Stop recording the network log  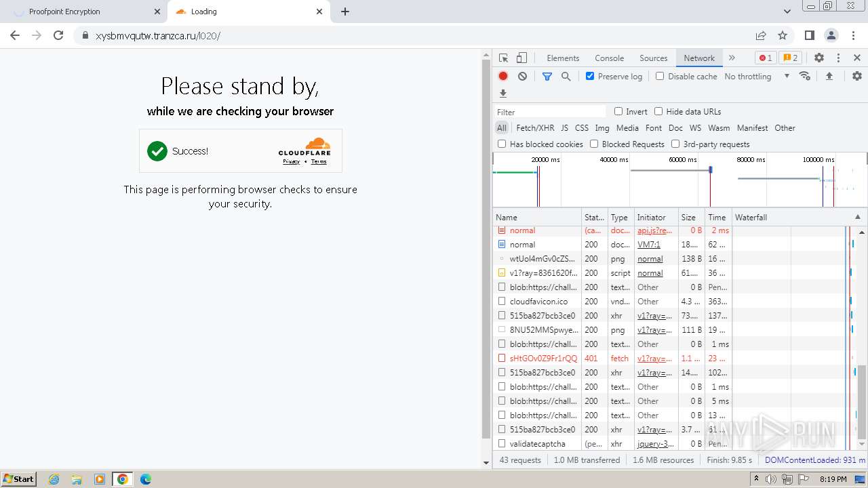503,77
